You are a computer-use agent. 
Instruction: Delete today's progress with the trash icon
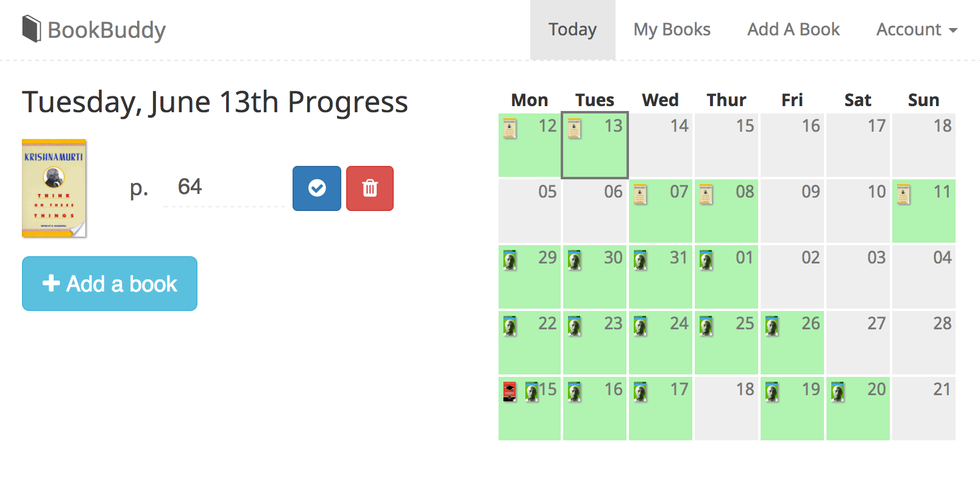pyautogui.click(x=369, y=188)
